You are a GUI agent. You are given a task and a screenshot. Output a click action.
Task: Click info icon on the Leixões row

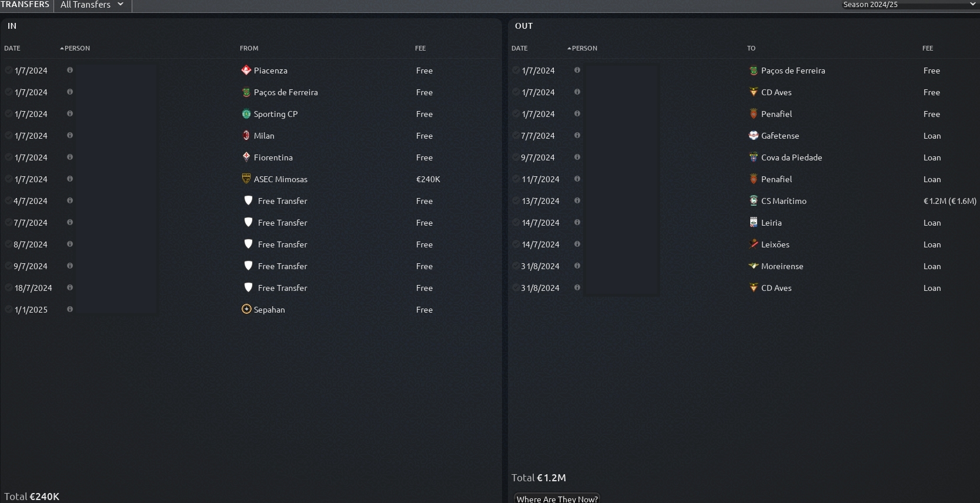[577, 244]
